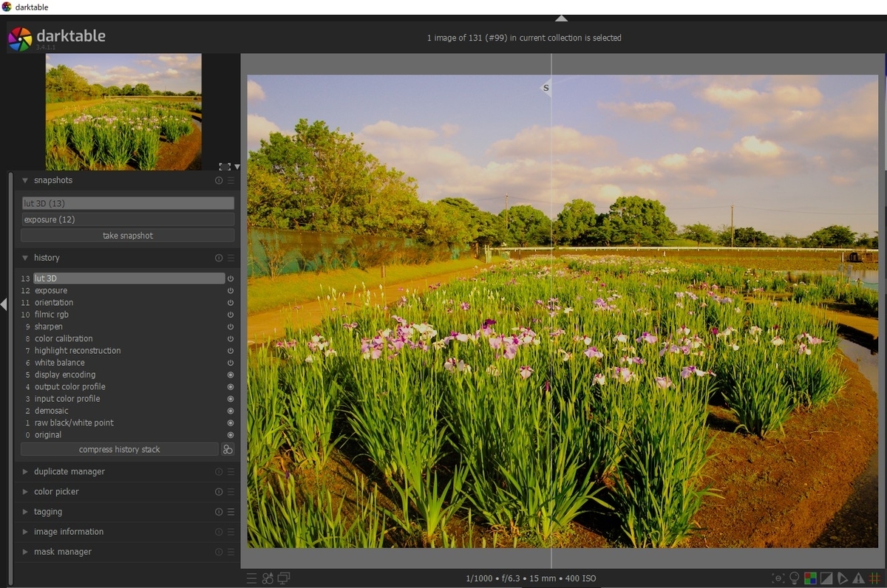Toggle the power icon of color calibration
Viewport: 887px width, 588px height.
pos(230,339)
